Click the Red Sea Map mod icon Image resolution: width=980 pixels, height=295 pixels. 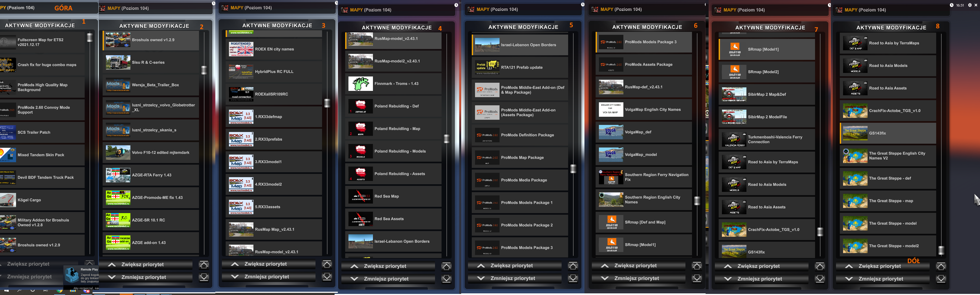pyautogui.click(x=360, y=196)
